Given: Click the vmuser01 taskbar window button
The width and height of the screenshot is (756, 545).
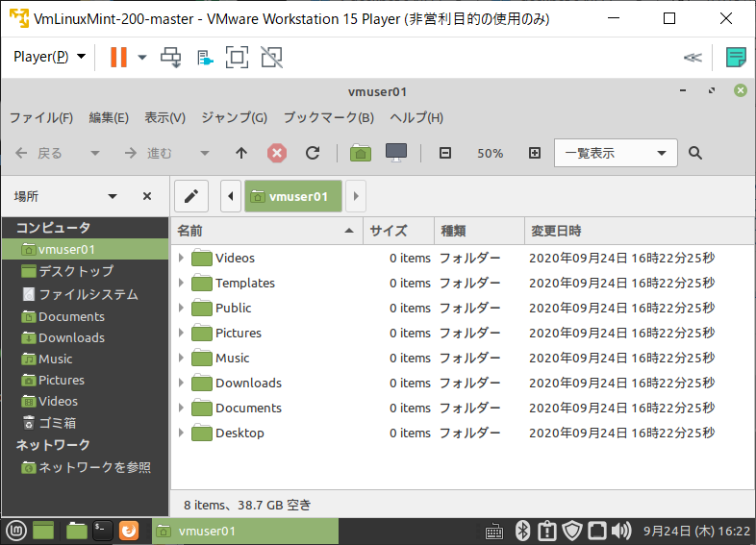Looking at the screenshot, I should tap(245, 531).
